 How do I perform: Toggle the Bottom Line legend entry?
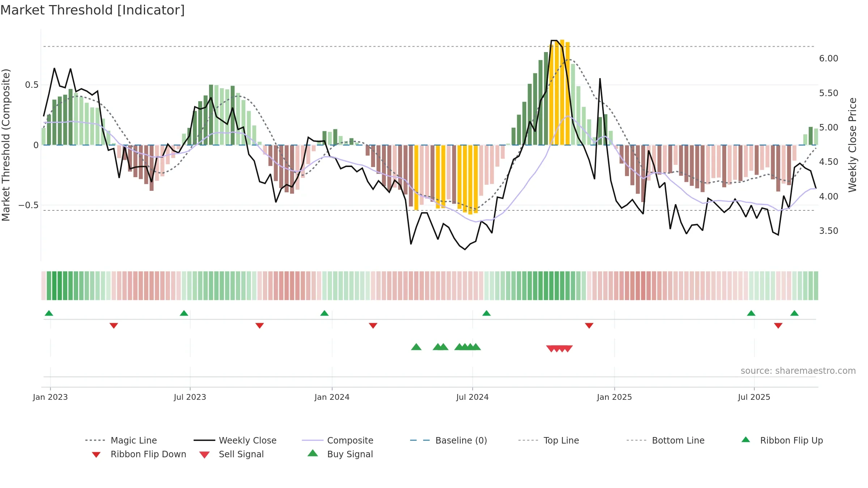(665, 440)
